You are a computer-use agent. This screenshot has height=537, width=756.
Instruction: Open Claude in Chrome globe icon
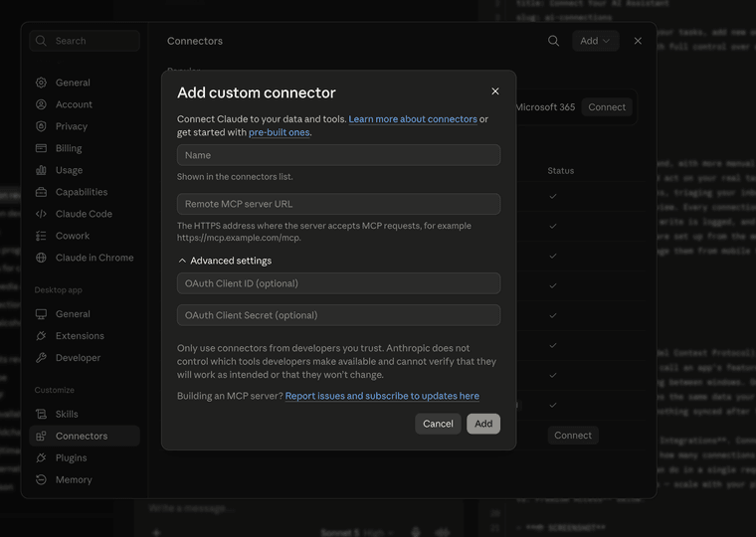coord(41,258)
